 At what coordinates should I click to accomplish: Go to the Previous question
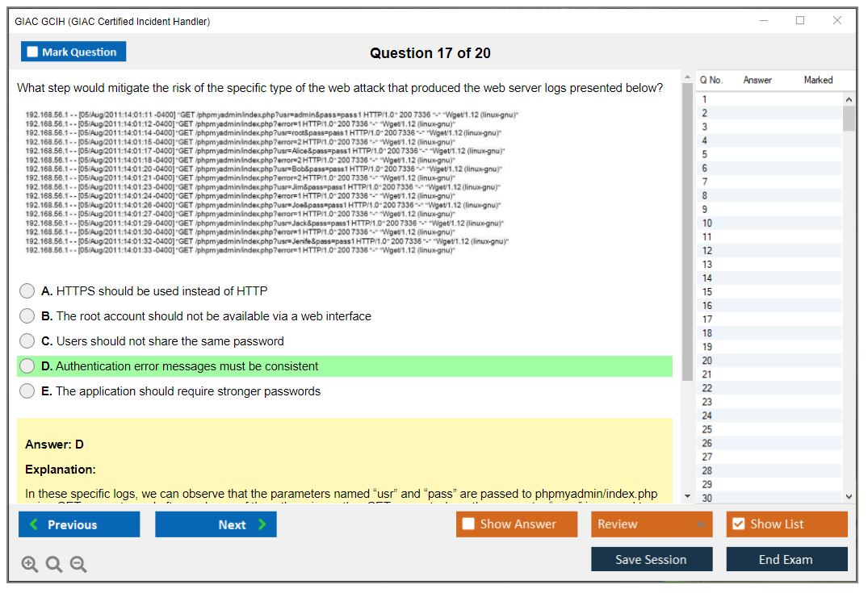79,524
